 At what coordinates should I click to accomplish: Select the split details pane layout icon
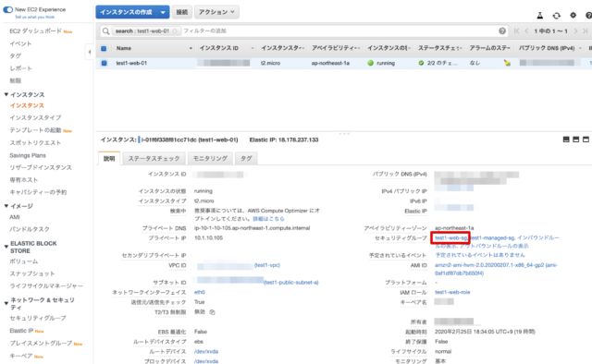575,140
